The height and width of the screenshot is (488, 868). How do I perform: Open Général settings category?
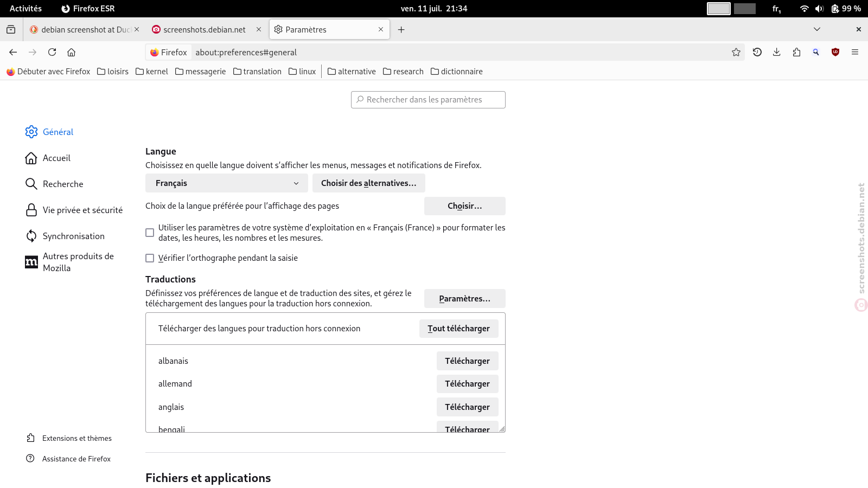click(x=49, y=132)
